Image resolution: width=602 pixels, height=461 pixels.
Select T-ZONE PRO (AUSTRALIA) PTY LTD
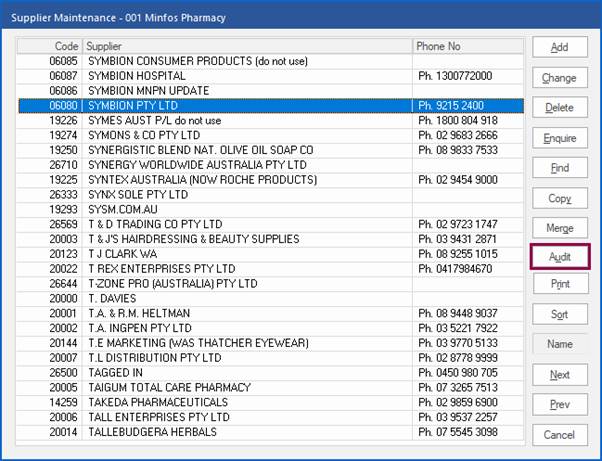point(270,283)
